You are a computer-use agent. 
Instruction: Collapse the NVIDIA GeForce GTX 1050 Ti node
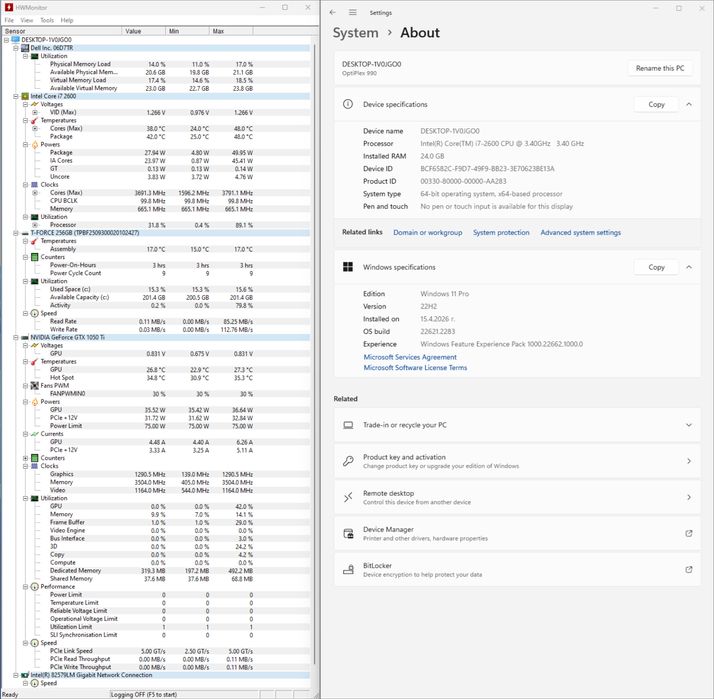click(16, 337)
